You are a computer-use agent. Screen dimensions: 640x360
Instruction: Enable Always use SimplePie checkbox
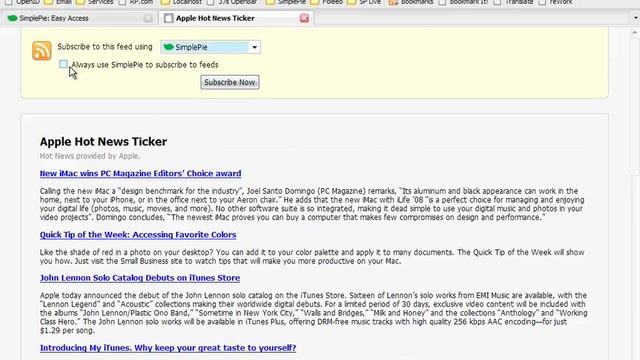coord(63,64)
